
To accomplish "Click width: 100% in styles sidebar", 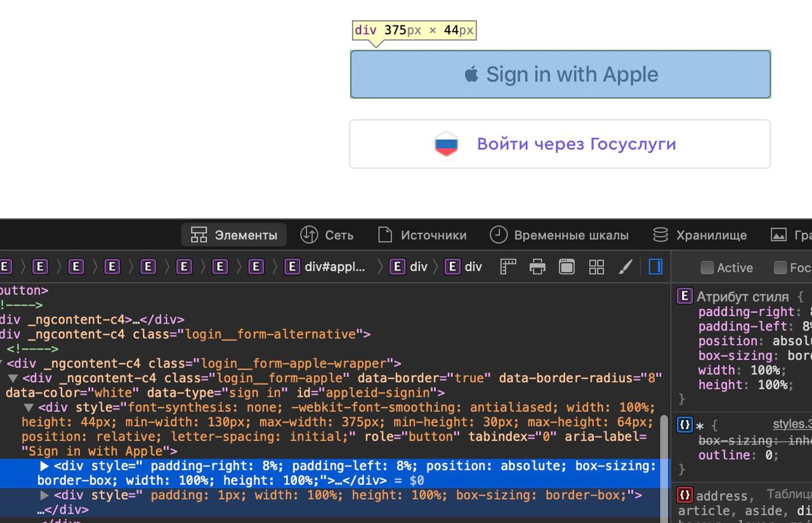I will 742,370.
